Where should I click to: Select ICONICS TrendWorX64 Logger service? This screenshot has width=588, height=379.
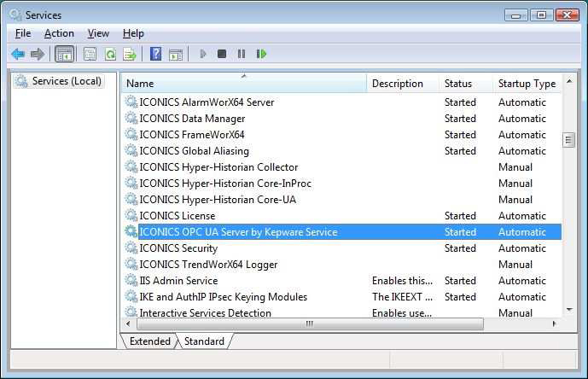point(343,264)
